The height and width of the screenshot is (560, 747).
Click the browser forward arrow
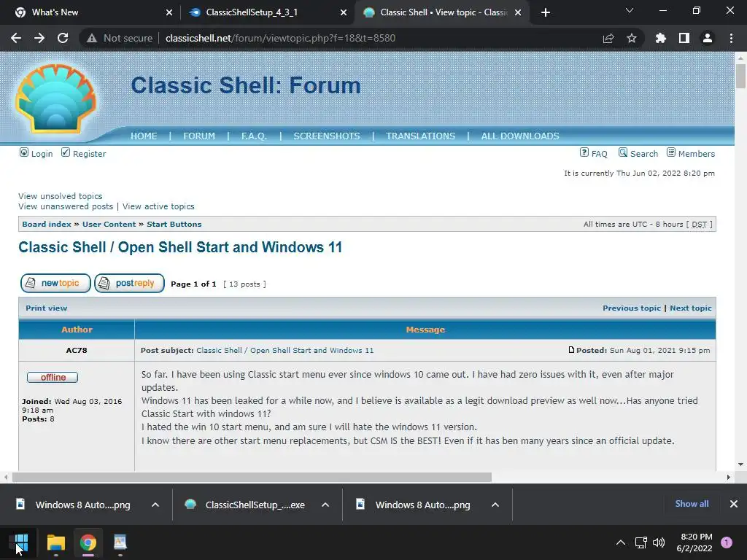[39, 38]
